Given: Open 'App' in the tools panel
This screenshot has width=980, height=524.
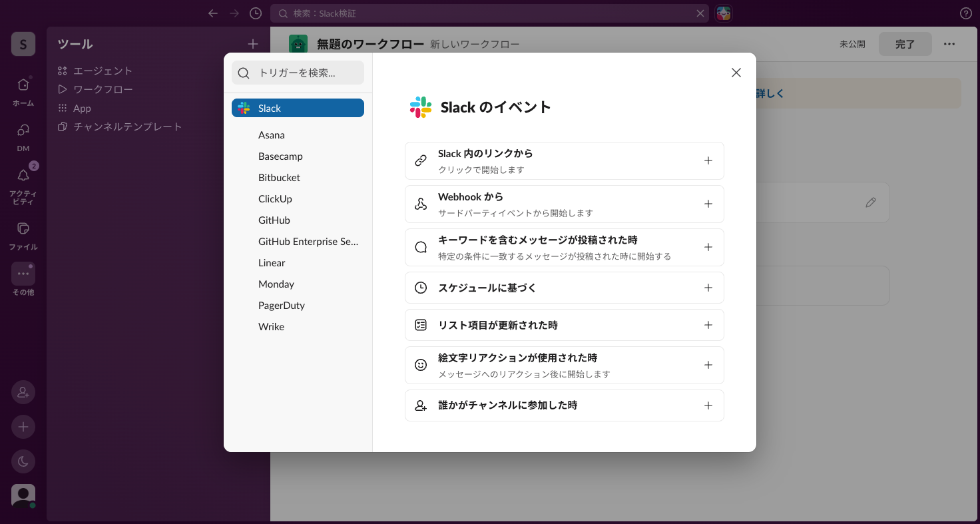Looking at the screenshot, I should pyautogui.click(x=82, y=108).
